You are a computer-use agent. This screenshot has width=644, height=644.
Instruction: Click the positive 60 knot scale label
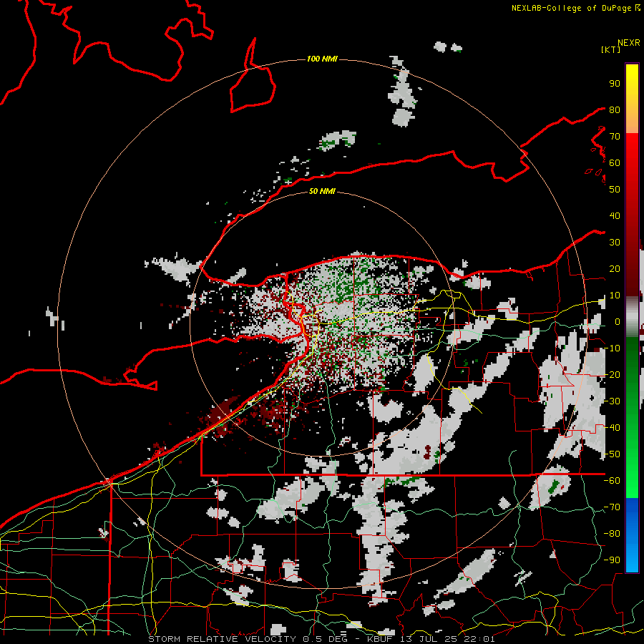[615, 163]
